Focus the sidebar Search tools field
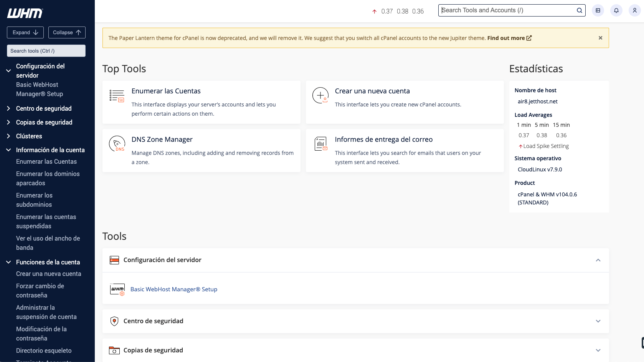 (x=46, y=51)
